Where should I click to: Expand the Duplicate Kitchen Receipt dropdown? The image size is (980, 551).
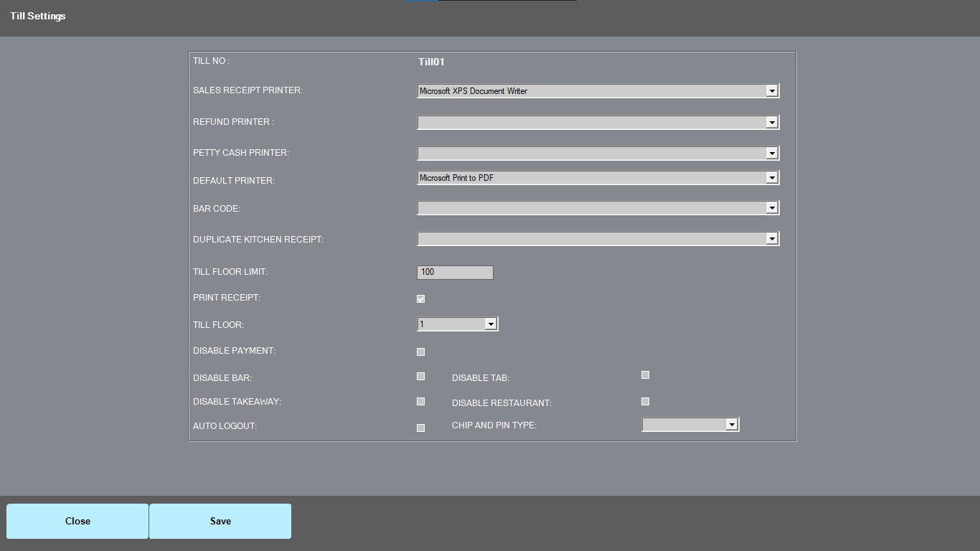point(771,239)
